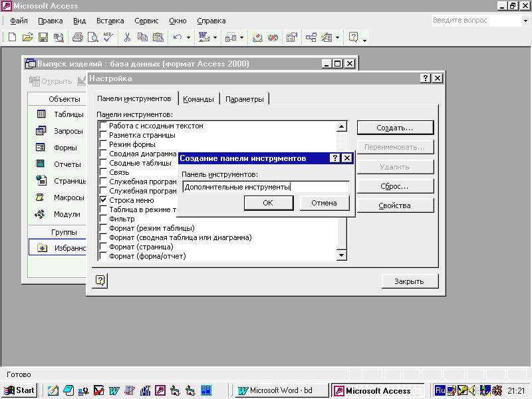This screenshot has height=399, width=532.
Task: Click the Paste clipboard toolbar icon
Action: [158, 37]
